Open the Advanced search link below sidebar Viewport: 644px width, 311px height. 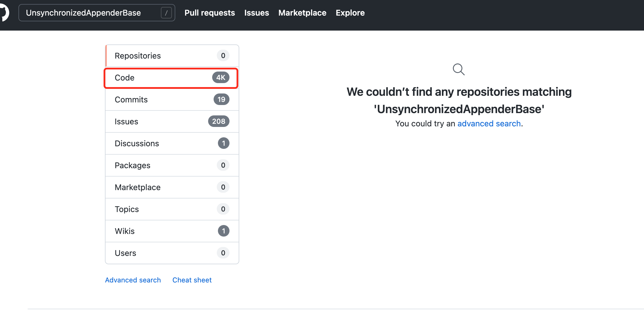click(133, 280)
